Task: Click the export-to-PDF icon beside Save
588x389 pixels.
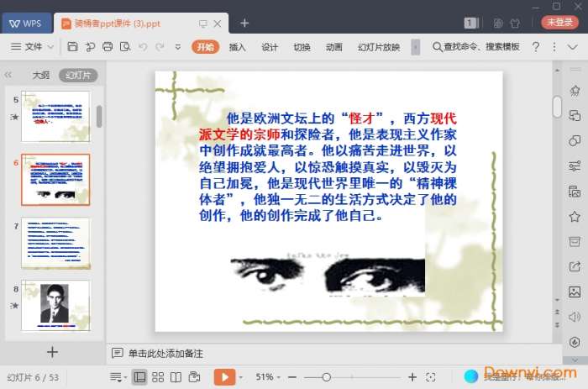Action: click(x=90, y=47)
